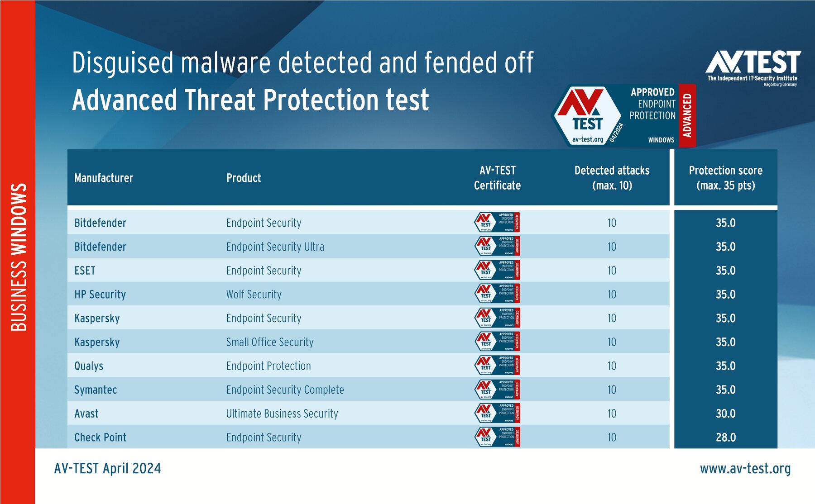This screenshot has height=504, width=815.
Task: Click Kaspersky Small Office Security certificate badge
Action: pyautogui.click(x=497, y=342)
